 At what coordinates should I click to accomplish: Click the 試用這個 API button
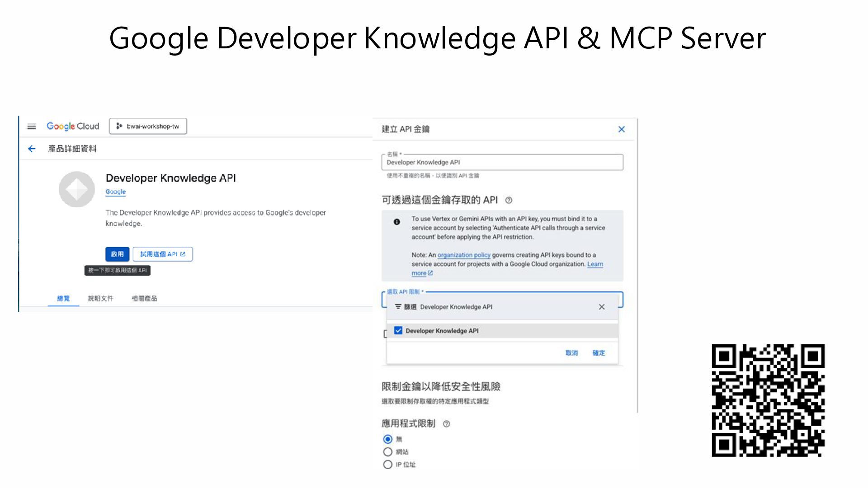coord(163,254)
